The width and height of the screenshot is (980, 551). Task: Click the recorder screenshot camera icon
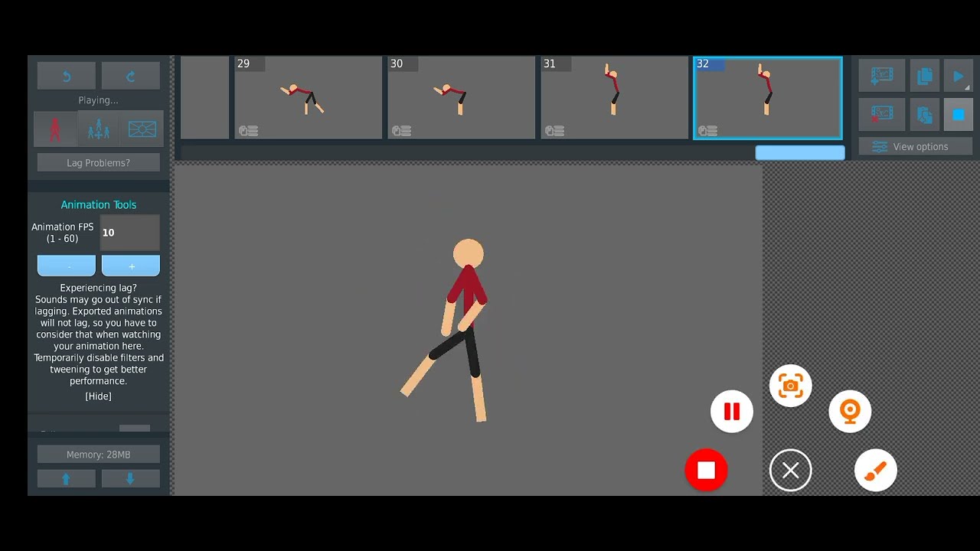[x=790, y=385]
